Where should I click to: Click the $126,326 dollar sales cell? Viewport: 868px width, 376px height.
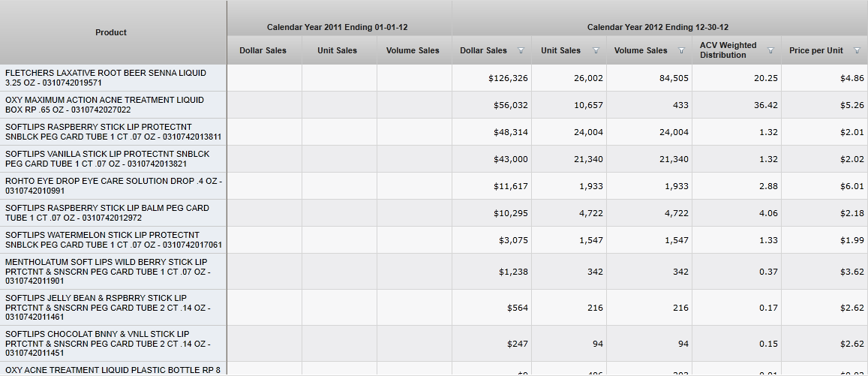pyautogui.click(x=508, y=78)
